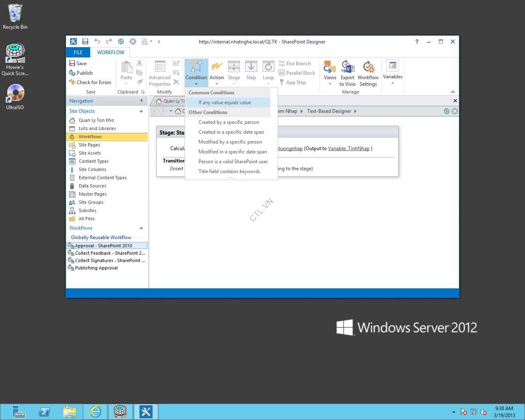Open Lists and Libraries in Site Objects
Image resolution: width=525 pixels, height=420 pixels.
coord(97,128)
